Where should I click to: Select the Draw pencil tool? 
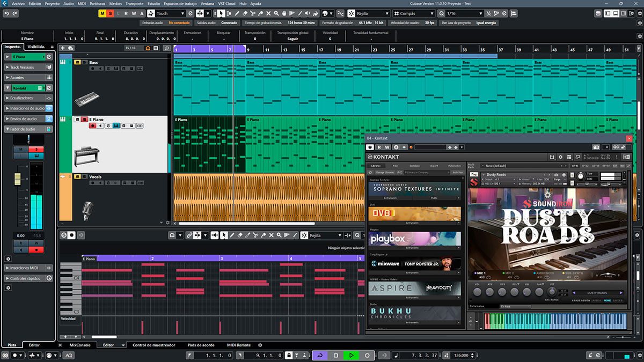pos(237,13)
